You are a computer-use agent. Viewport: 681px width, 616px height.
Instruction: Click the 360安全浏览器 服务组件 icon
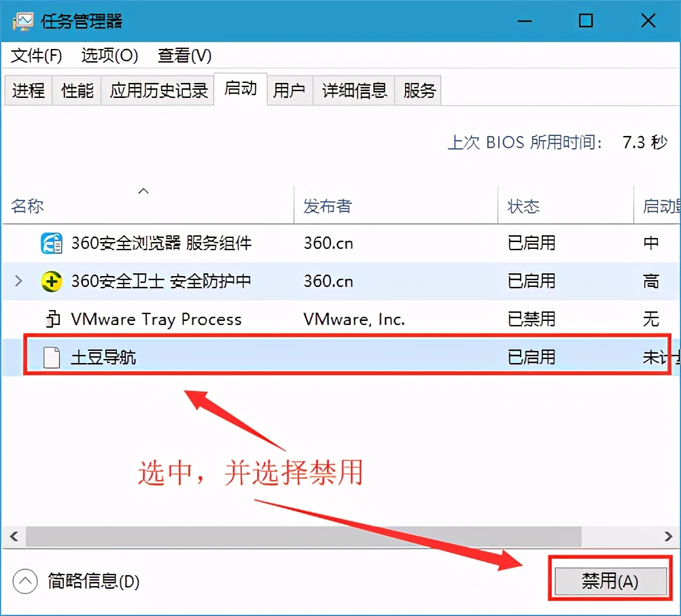point(52,243)
